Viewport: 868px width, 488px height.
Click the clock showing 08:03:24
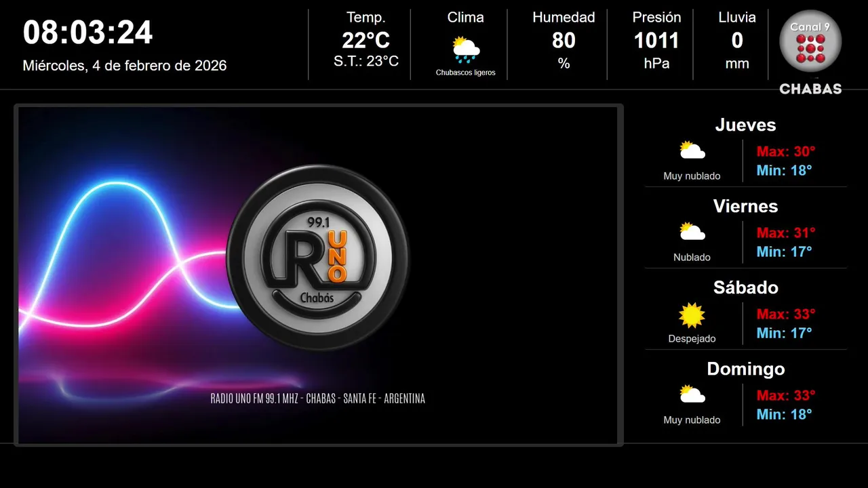tap(88, 33)
